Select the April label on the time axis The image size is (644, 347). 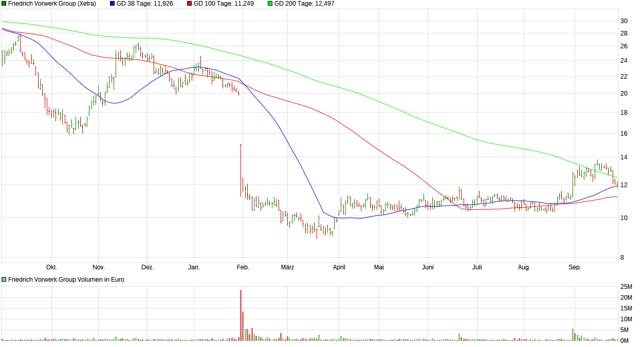pyautogui.click(x=339, y=267)
